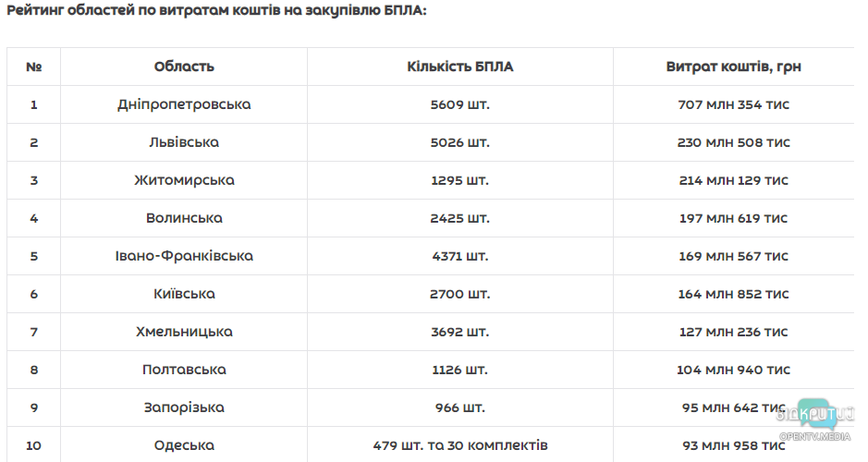Image resolution: width=868 pixels, height=462 pixels.
Task: Click the OPENTV.MEDIA watermark text
Action: tap(814, 436)
